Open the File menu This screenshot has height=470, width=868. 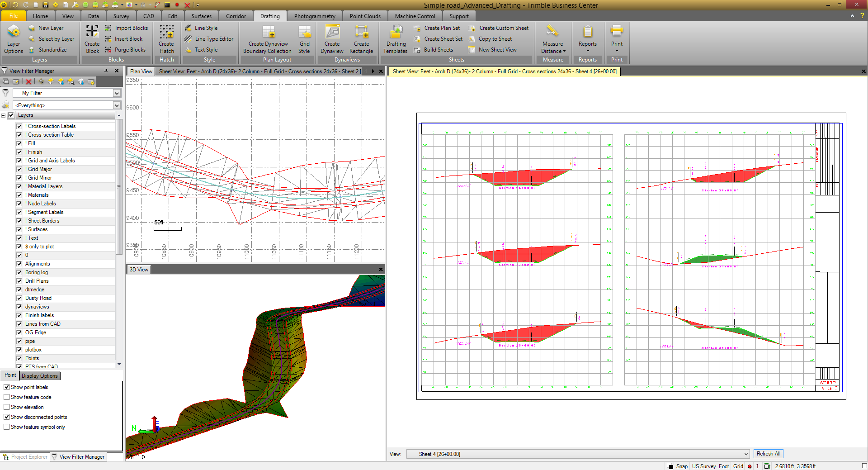click(14, 16)
